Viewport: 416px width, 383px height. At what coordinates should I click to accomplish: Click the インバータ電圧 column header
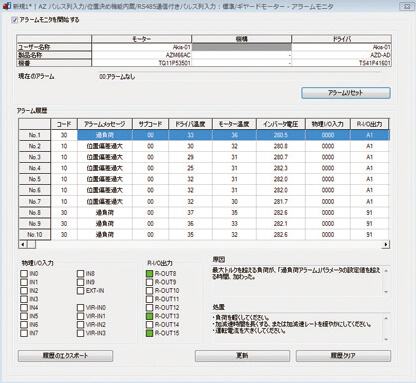tap(281, 124)
